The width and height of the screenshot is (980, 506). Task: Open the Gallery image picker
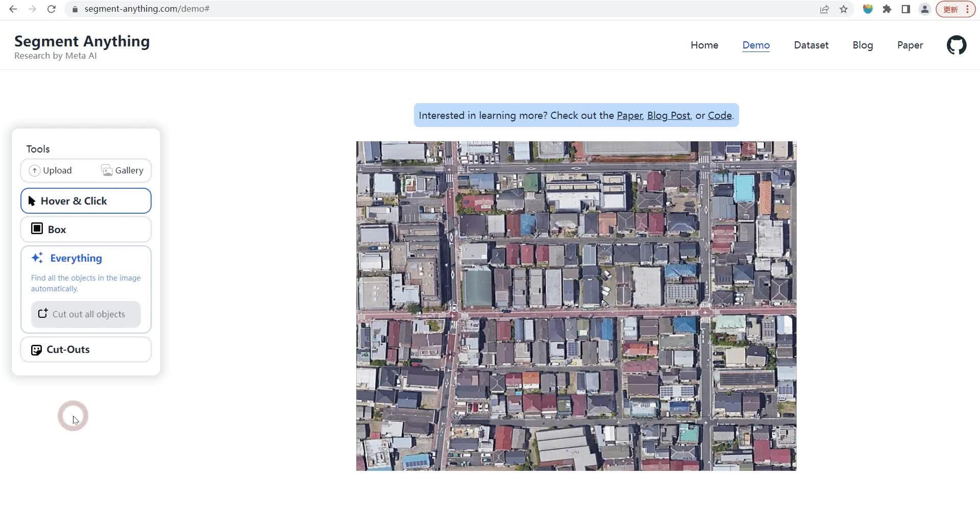[122, 170]
